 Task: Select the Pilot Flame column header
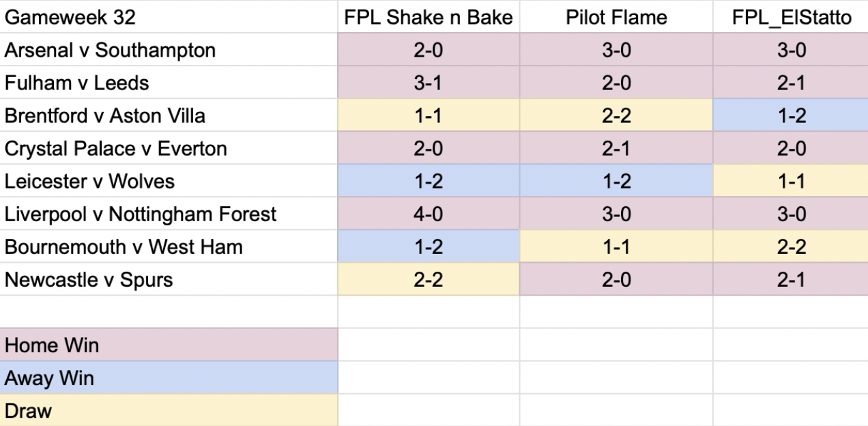click(616, 17)
